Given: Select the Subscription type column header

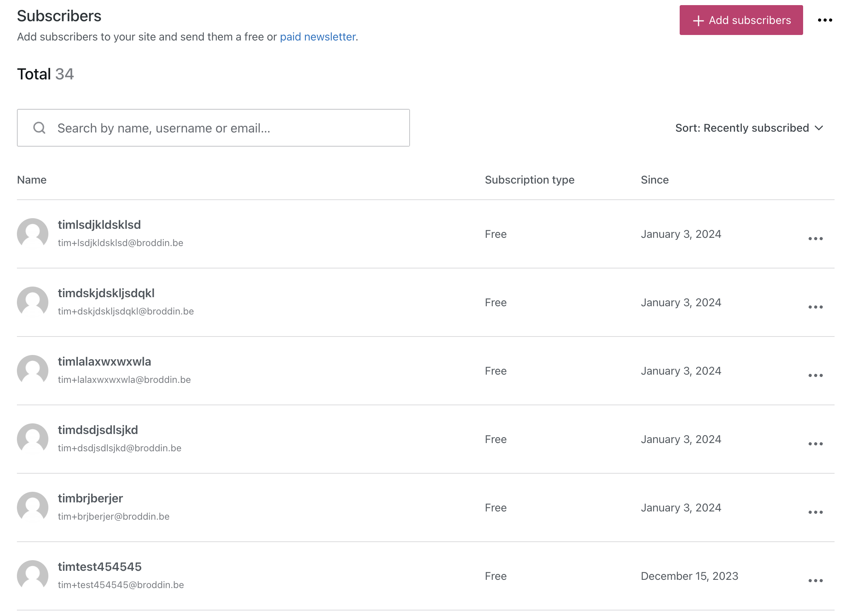Looking at the screenshot, I should [x=529, y=179].
